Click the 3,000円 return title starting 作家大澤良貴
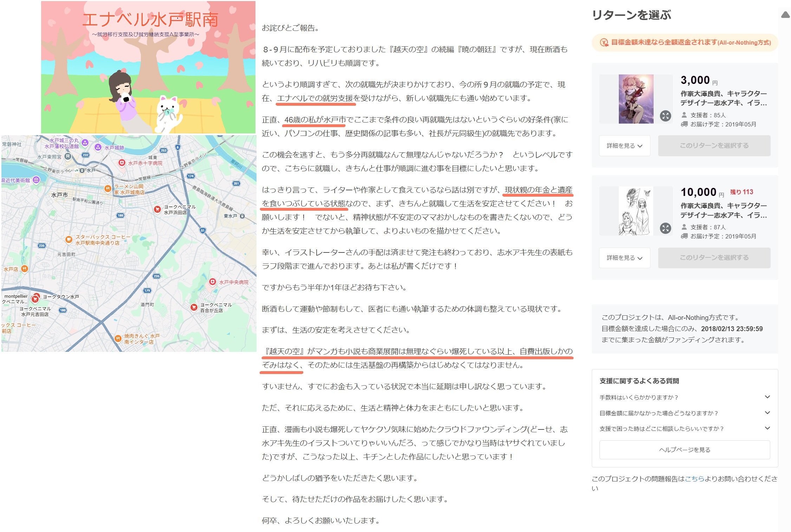Viewport: 791px width, 532px height. [x=724, y=98]
